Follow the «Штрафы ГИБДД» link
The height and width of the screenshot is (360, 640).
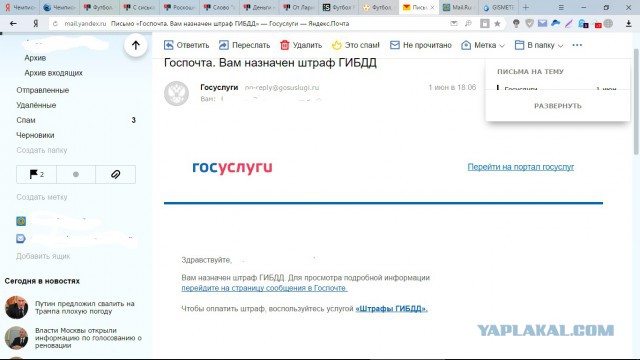[391, 309]
